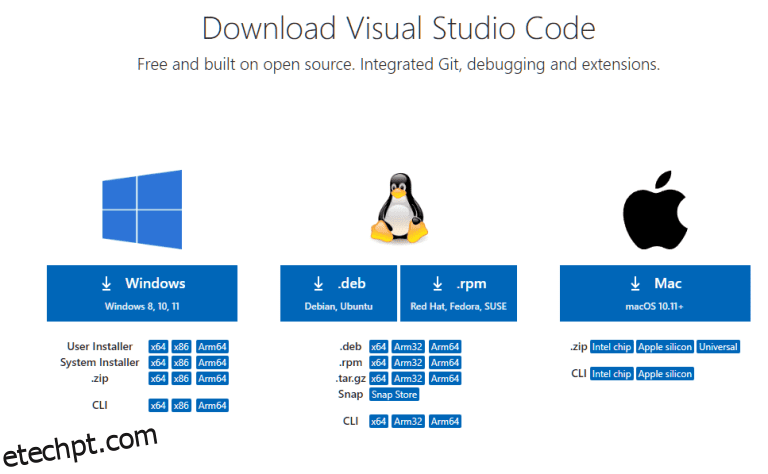Get the Windows CLI x86 build
768x474 pixels.
coord(181,405)
